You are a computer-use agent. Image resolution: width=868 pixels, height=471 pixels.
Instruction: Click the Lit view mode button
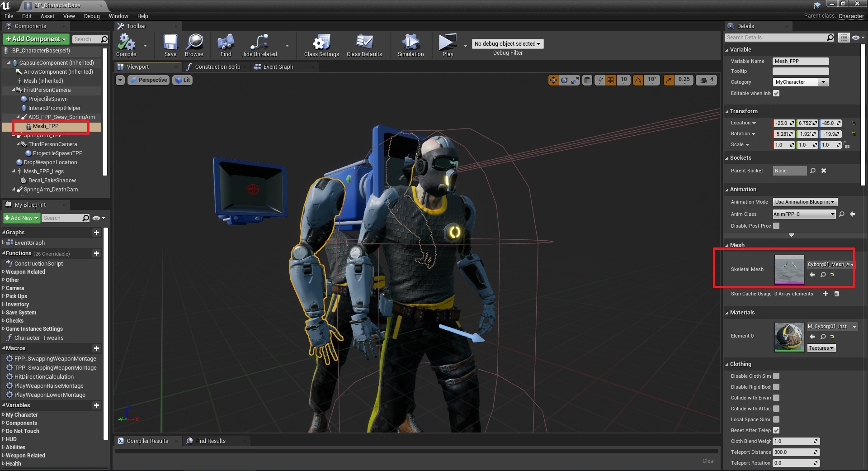click(183, 80)
